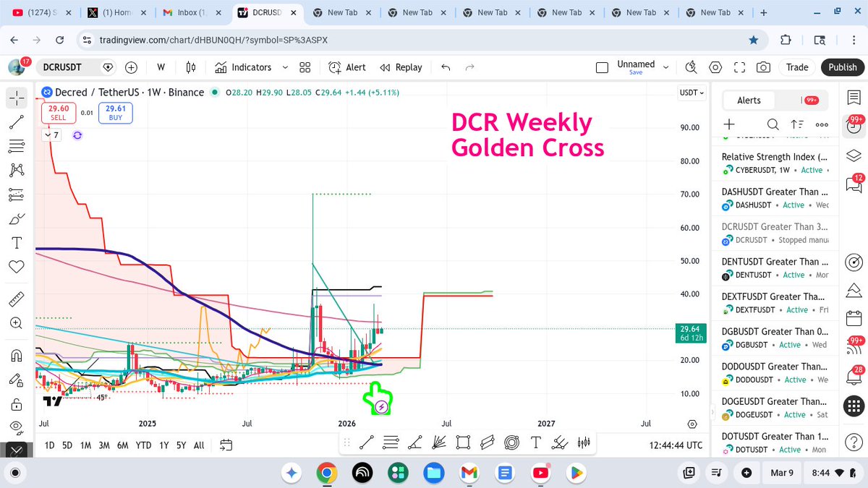Select the crosshair cursor tool
The image size is (868, 488).
pyautogui.click(x=17, y=98)
